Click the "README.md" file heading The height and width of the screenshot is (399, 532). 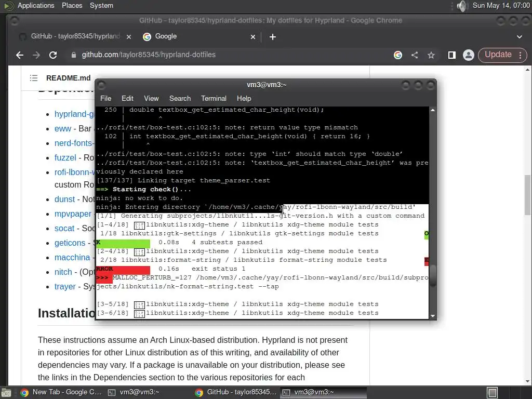point(68,78)
